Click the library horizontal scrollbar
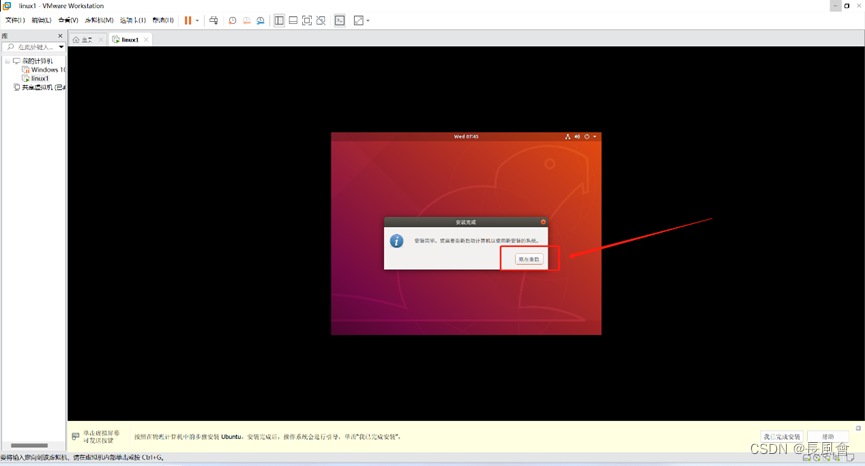This screenshot has height=466, width=865. coord(29,446)
